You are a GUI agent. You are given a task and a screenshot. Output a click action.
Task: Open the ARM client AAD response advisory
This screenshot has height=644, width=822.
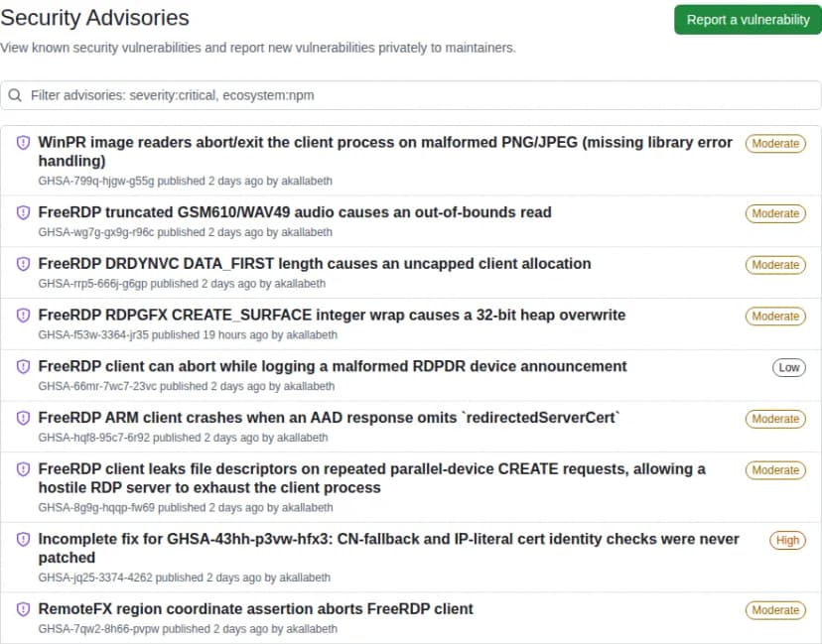(x=330, y=418)
